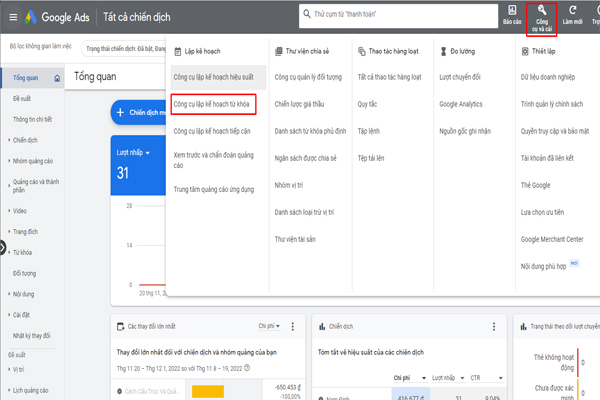This screenshot has width=600, height=400.
Task: Open Tệp tải lên
Action: click(370, 158)
